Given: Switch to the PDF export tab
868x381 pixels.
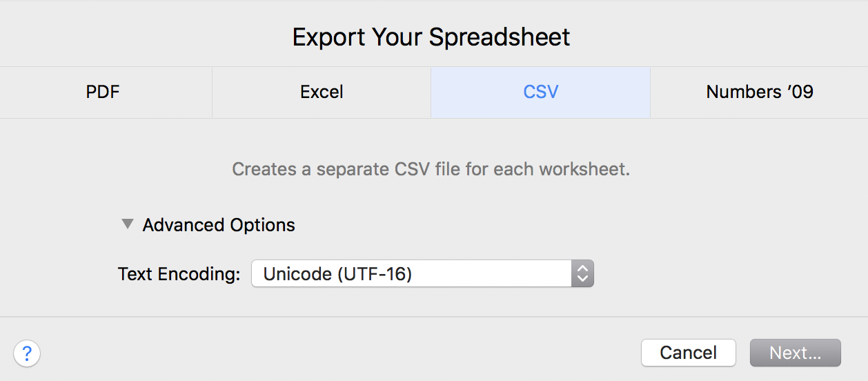Looking at the screenshot, I should pos(103,92).
